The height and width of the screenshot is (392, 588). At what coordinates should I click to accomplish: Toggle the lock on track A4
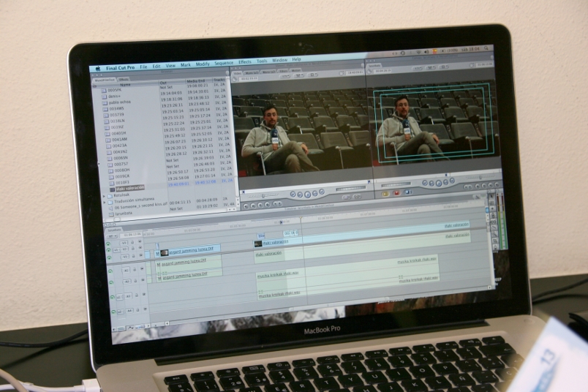coord(137,310)
